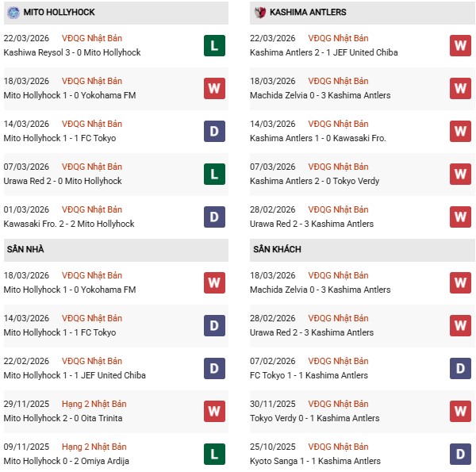Select the KASHIMA ANTLERS header tab
The height and width of the screenshot is (472, 476).
point(307,12)
